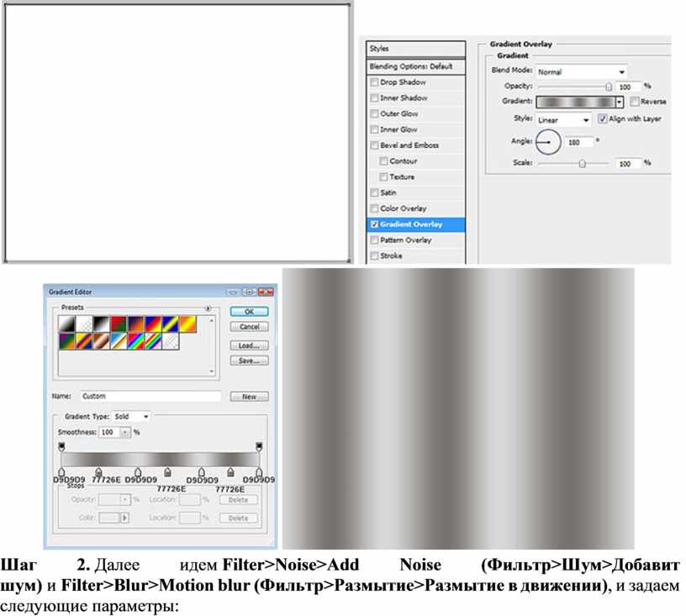
Task: Open the Presets flyout menu arrow
Action: (208, 308)
